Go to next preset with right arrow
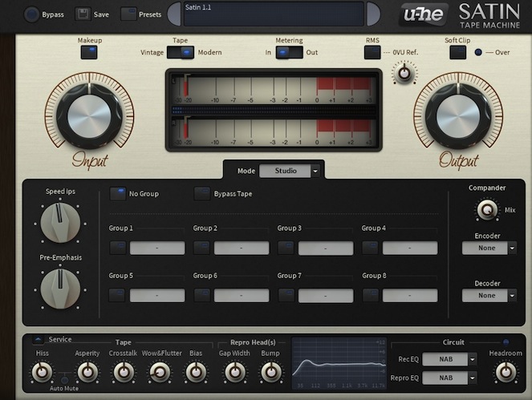This screenshot has width=532, height=400. click(373, 14)
